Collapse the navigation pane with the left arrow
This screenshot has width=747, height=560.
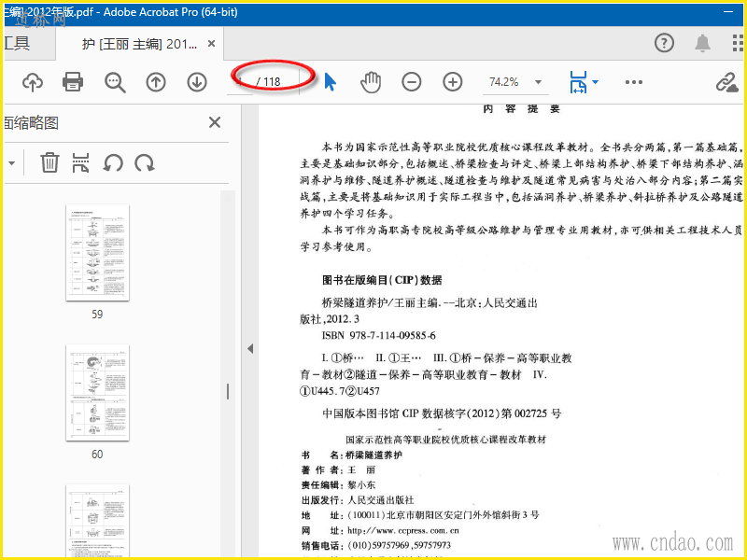pos(250,348)
